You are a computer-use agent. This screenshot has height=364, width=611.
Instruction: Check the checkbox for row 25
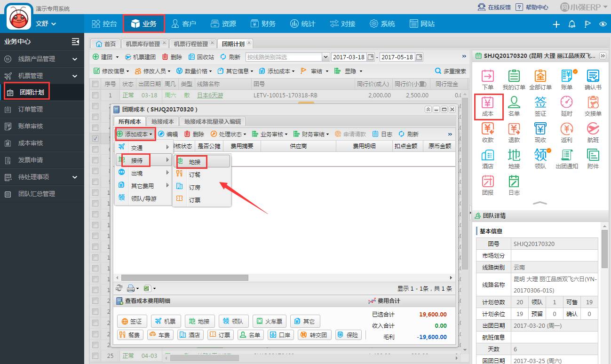(x=95, y=356)
